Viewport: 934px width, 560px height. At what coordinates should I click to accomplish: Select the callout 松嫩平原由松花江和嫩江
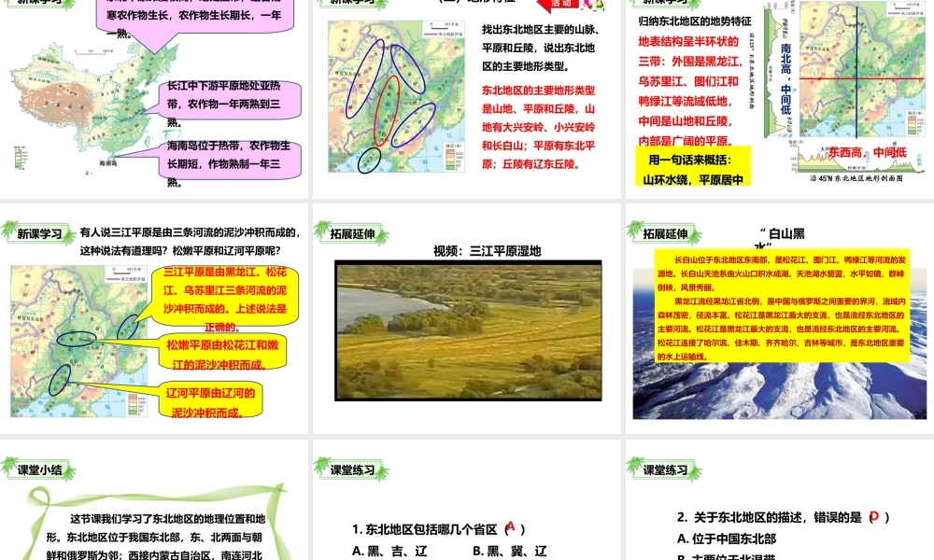(222, 353)
